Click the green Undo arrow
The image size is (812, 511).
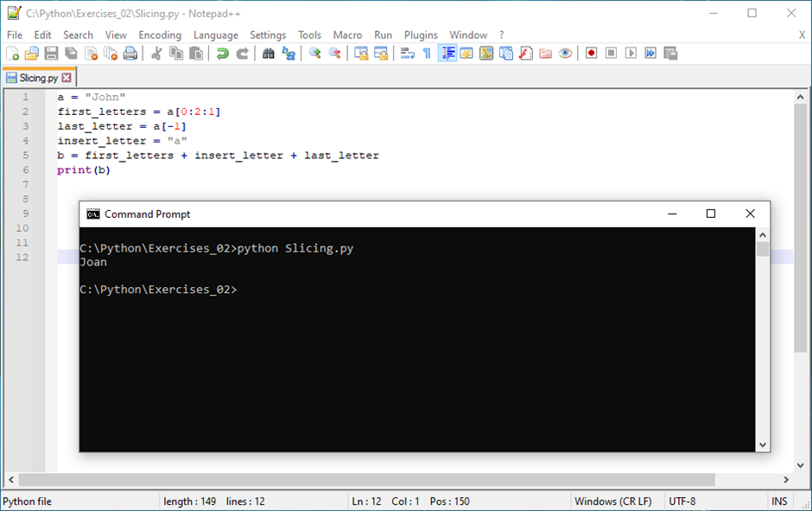[x=222, y=54]
